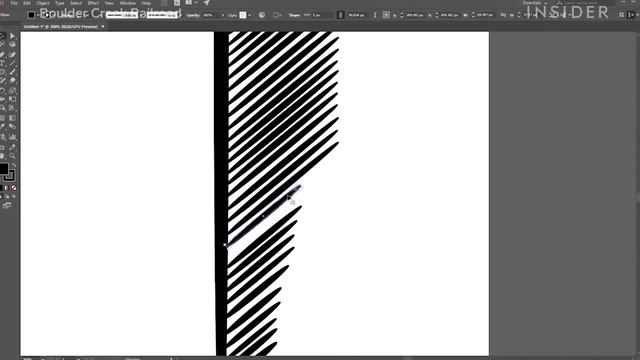Open the variable width profile dropdown
The width and height of the screenshot is (640, 360).
click(x=122, y=15)
